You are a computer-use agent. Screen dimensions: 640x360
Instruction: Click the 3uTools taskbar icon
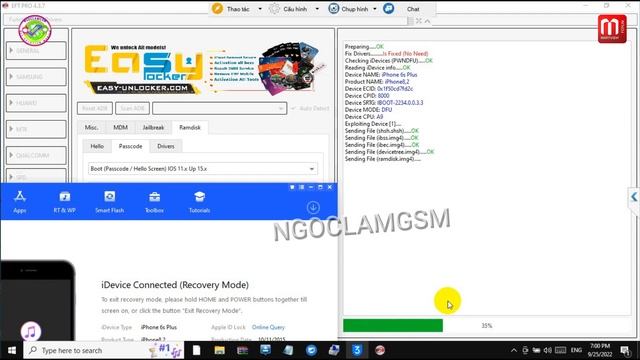[357, 350]
